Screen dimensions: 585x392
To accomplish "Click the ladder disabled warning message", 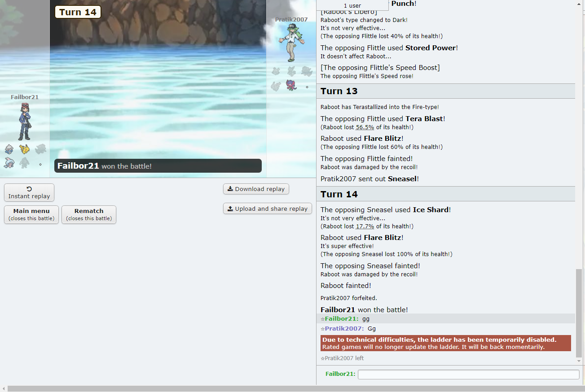I will coord(446,343).
